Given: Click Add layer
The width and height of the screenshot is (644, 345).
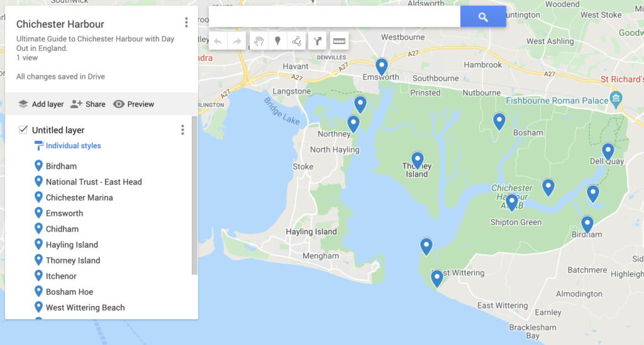Looking at the screenshot, I should coord(41,104).
